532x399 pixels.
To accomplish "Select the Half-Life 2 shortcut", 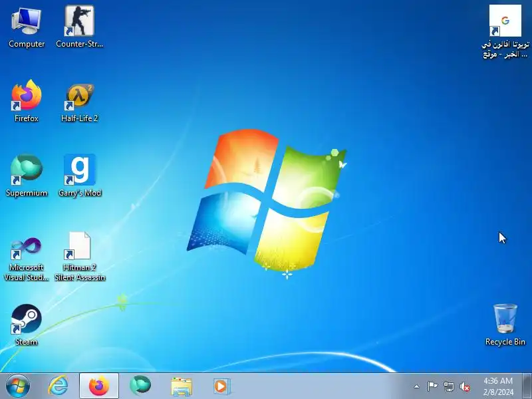I will [x=79, y=103].
